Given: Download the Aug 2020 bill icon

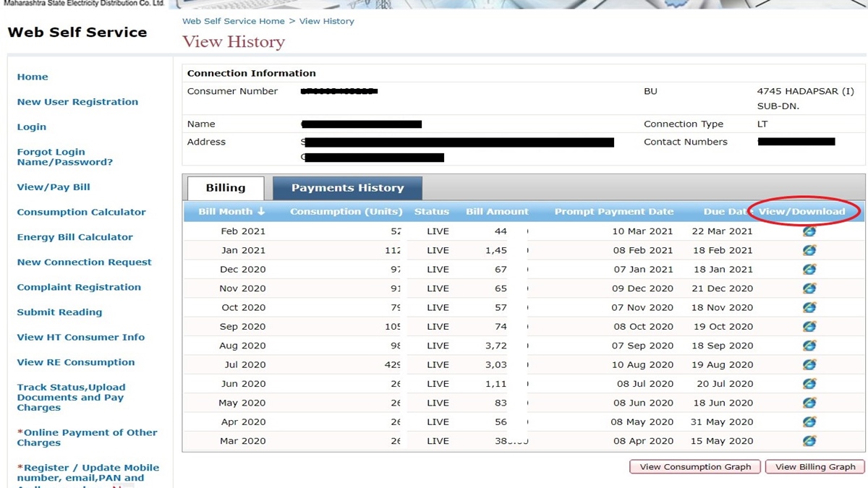Looking at the screenshot, I should click(809, 346).
